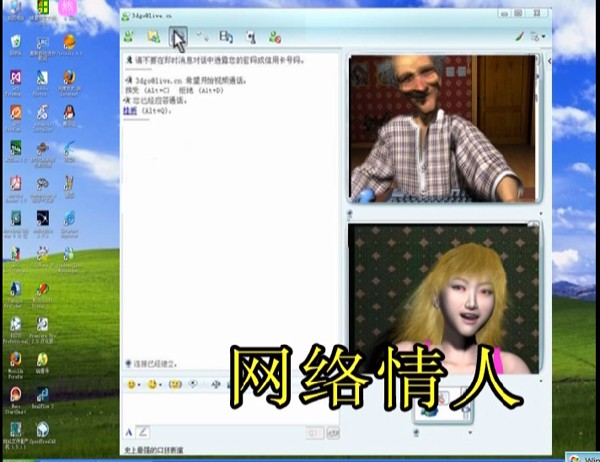The height and width of the screenshot is (462, 600).
Task: Switch to handwriting mode with the pen tab
Action: point(143,431)
